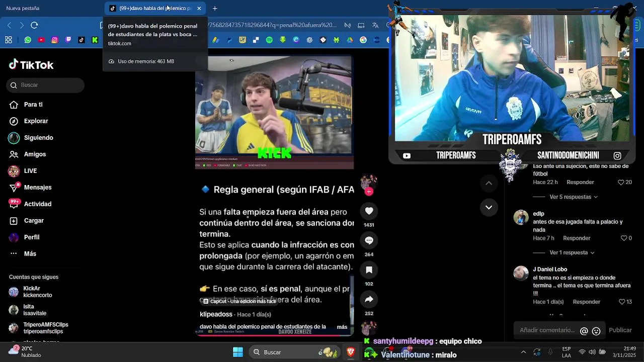The width and height of the screenshot is (644, 362).
Task: Follow the creator with the red plus badge
Action: click(369, 192)
